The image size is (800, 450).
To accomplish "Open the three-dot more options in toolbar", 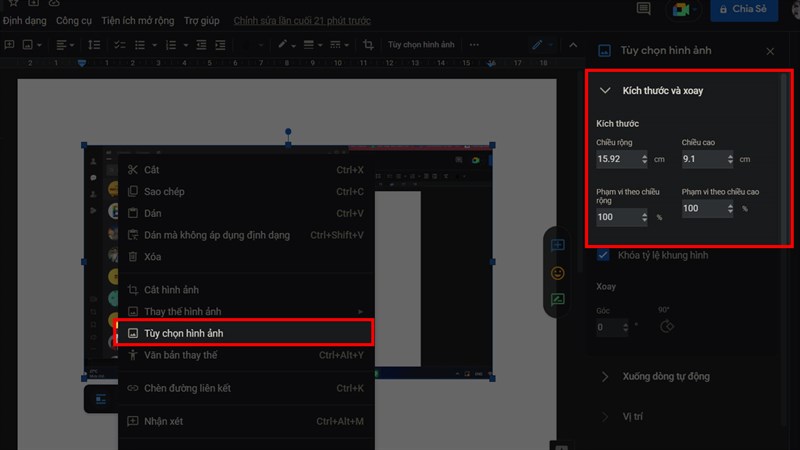I will click(474, 45).
